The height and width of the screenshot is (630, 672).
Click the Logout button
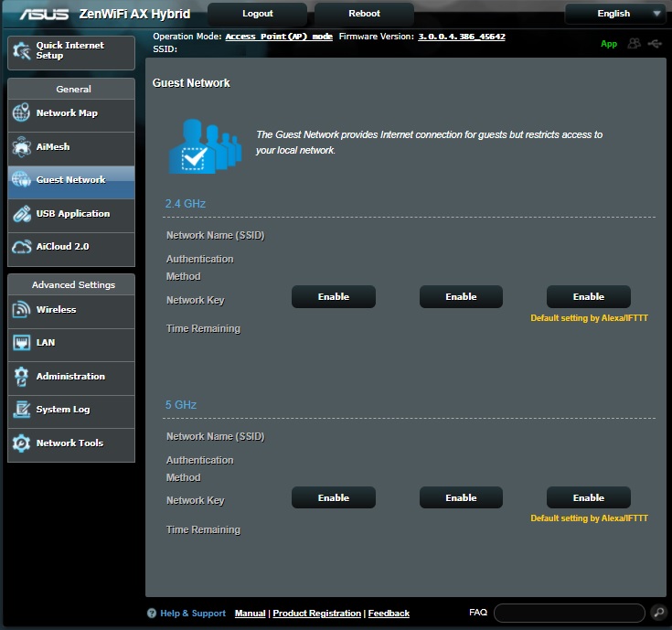pos(258,14)
